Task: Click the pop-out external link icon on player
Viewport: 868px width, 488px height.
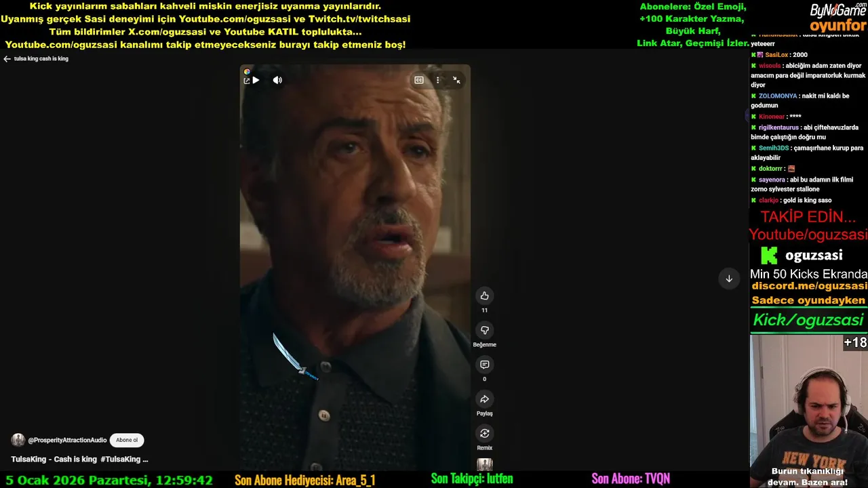Action: coord(247,81)
